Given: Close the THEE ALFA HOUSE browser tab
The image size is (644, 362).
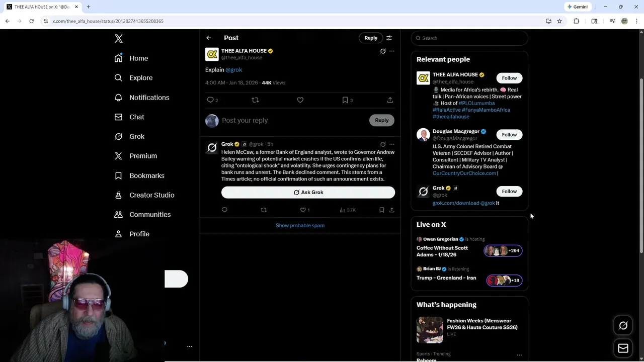Looking at the screenshot, I should (x=76, y=7).
